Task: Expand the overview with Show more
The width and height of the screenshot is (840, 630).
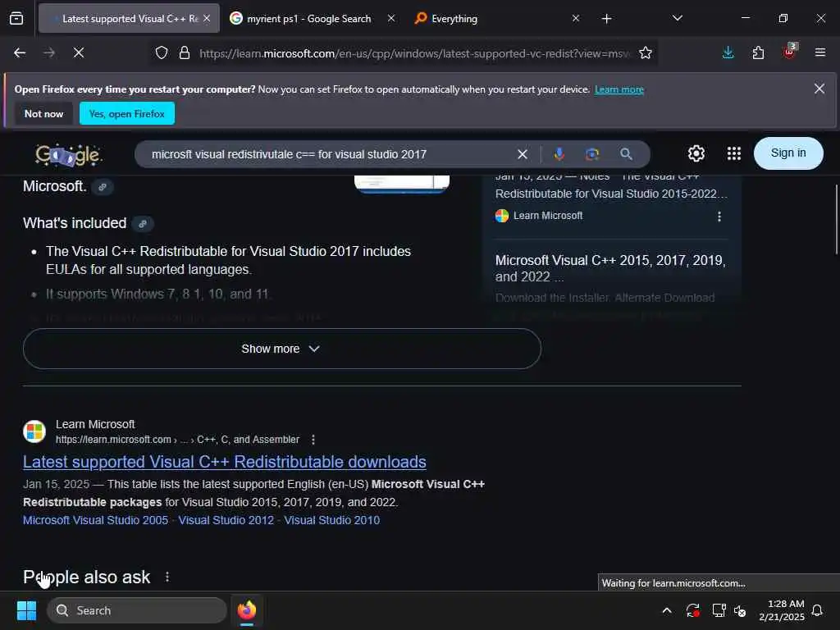Action: pyautogui.click(x=282, y=349)
